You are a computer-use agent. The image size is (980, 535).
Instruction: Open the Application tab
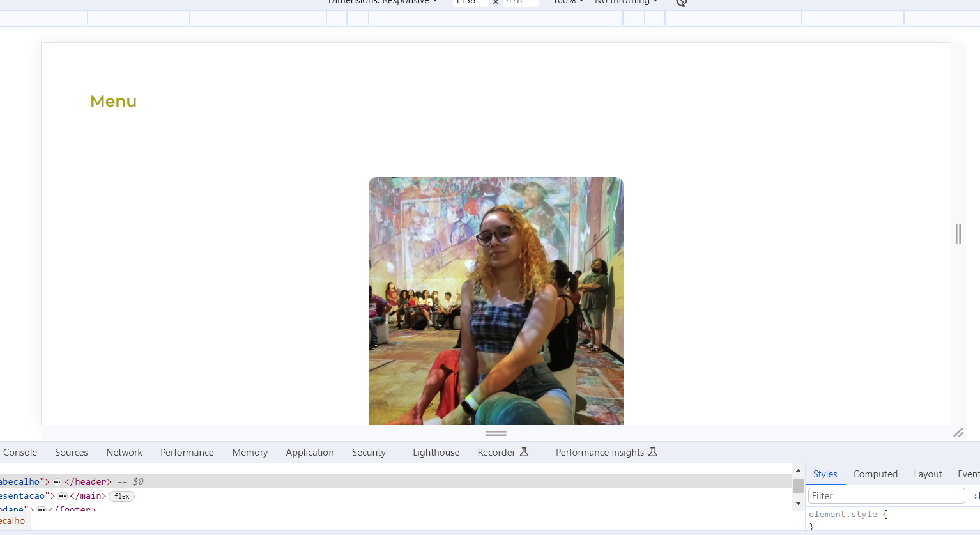[x=310, y=453]
